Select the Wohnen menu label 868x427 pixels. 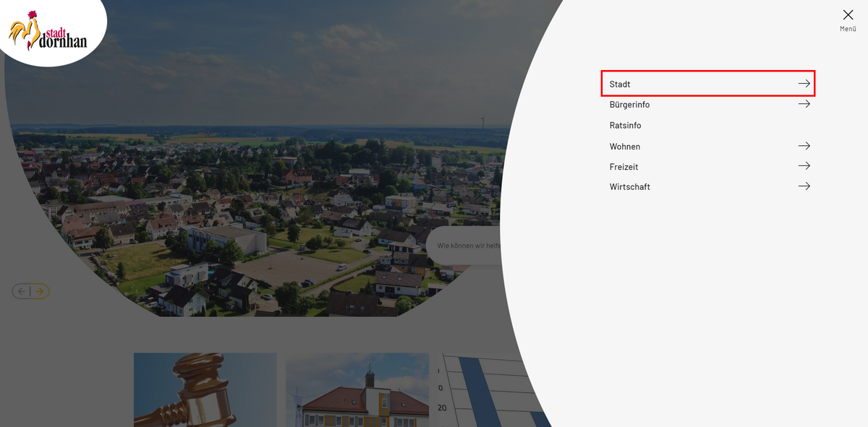[x=624, y=147]
